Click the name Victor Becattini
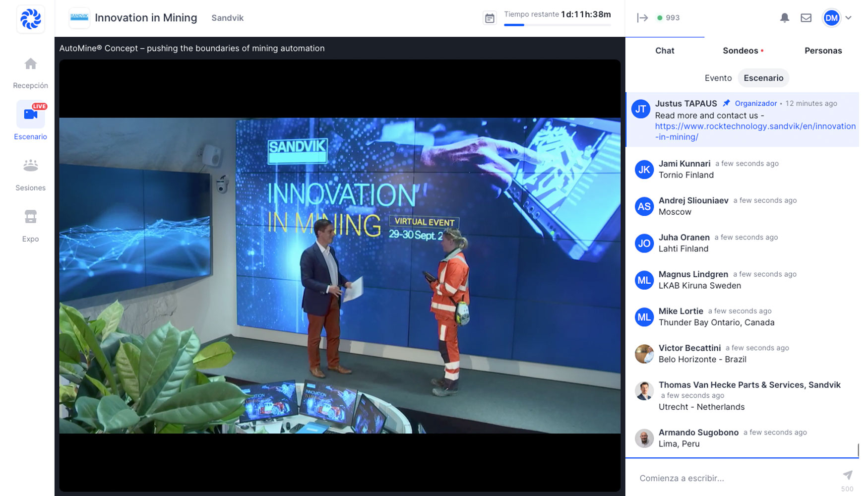 coord(689,348)
